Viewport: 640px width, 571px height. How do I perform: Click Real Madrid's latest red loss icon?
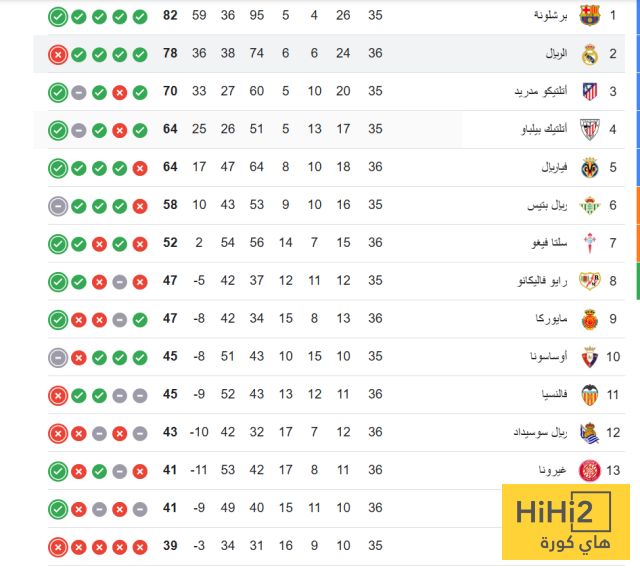(x=58, y=55)
